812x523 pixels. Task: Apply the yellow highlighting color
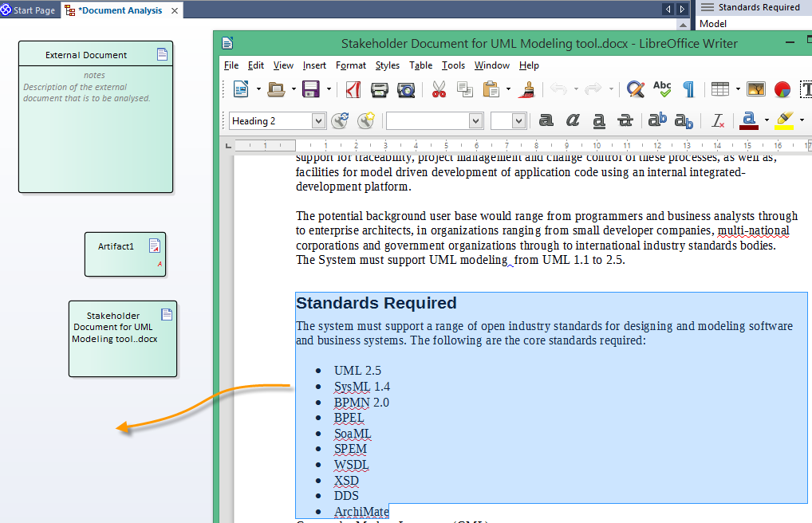point(784,120)
